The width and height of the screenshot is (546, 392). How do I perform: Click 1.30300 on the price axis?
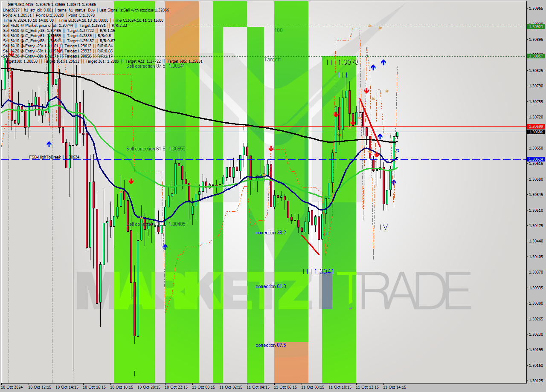click(536, 303)
